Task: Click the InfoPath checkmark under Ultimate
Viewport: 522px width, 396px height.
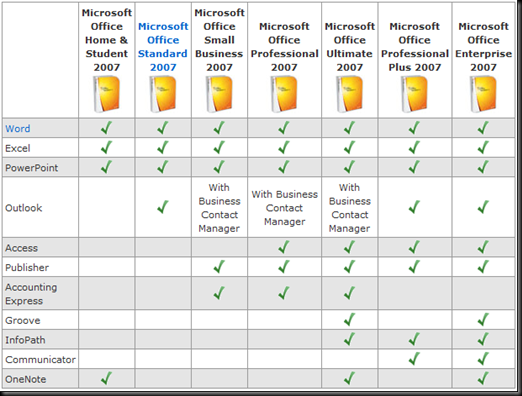Action: click(x=349, y=339)
